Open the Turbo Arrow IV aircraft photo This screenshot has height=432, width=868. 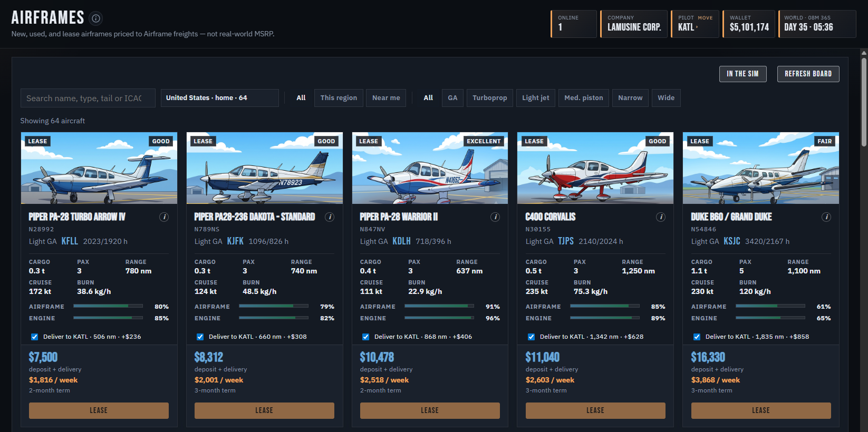(x=99, y=168)
